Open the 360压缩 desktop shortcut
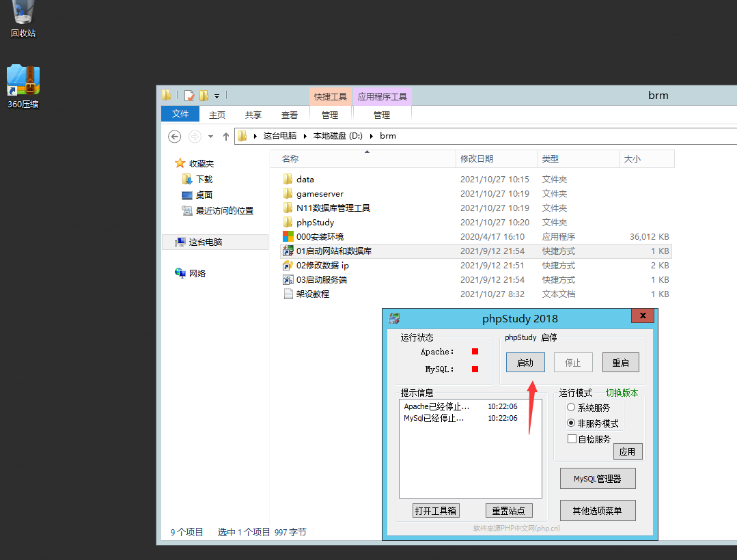 click(23, 87)
